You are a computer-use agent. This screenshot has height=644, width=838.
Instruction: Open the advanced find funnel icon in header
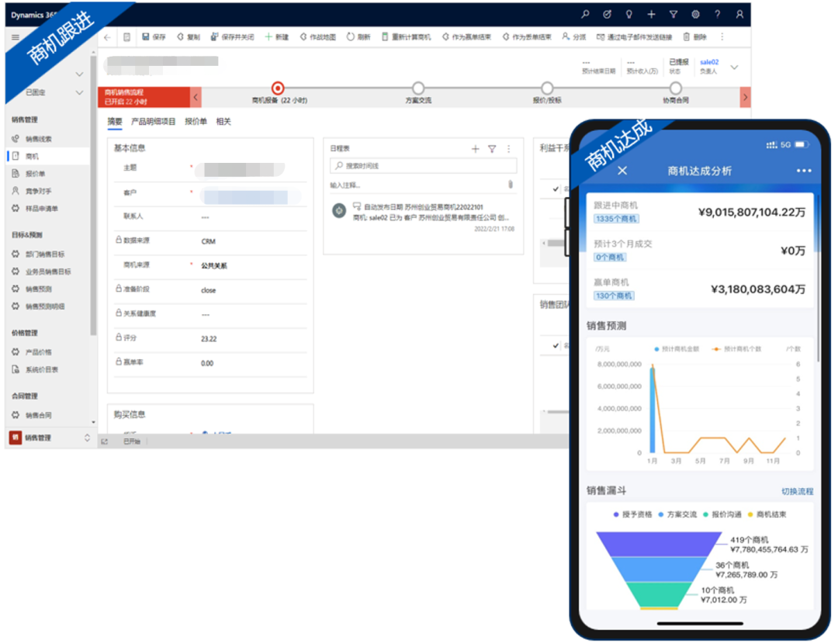point(674,15)
